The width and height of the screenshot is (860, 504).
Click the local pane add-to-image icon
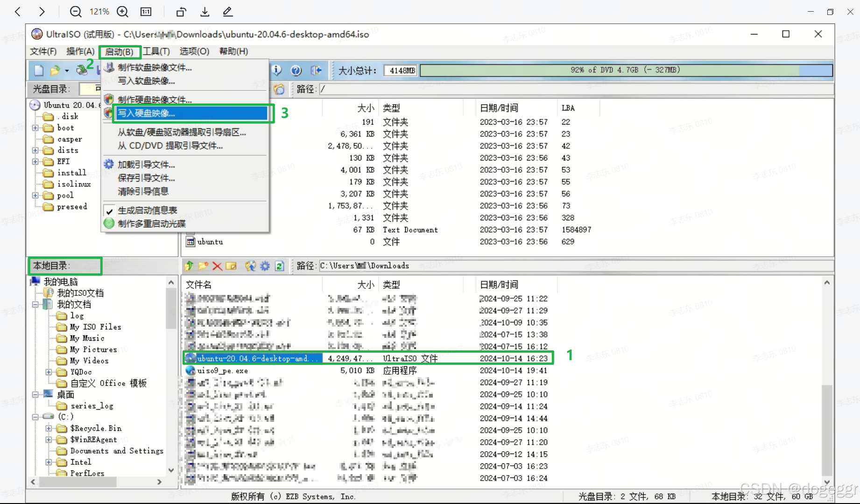pyautogui.click(x=251, y=266)
